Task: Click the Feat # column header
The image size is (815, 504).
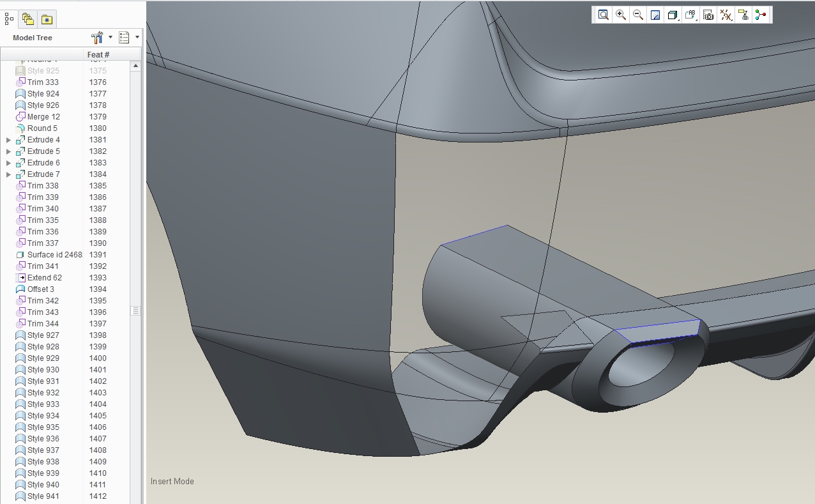Action: 98,55
